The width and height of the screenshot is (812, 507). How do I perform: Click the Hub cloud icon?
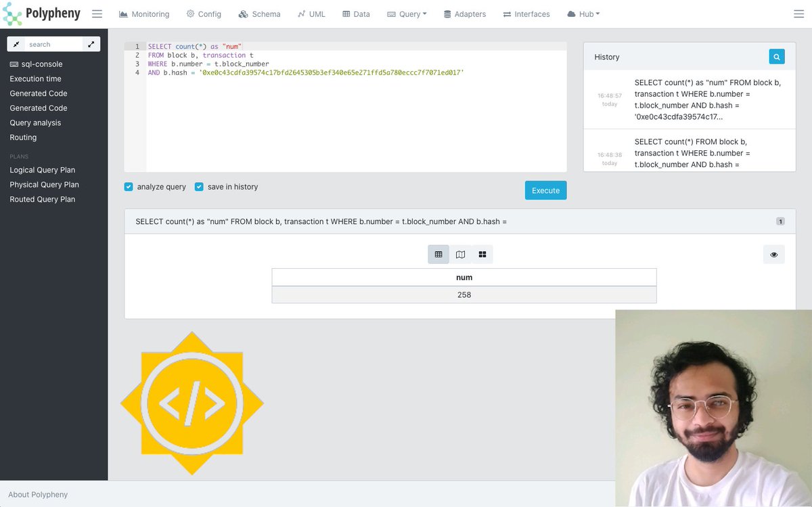tap(571, 14)
